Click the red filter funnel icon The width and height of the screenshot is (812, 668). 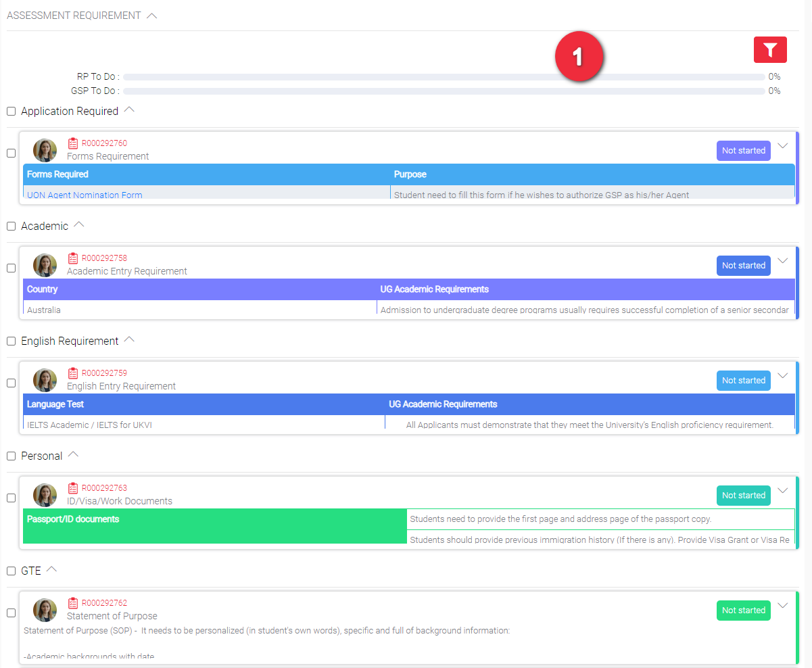tap(770, 50)
